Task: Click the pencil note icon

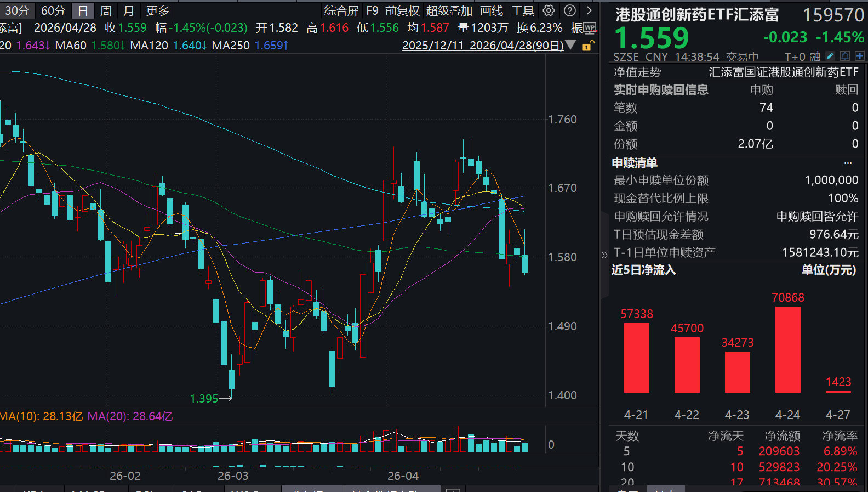Action: (830, 56)
